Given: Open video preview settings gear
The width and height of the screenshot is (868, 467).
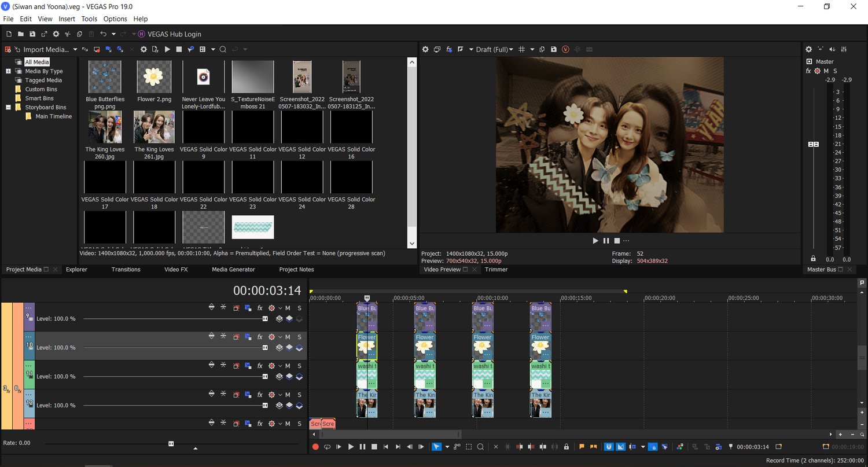Looking at the screenshot, I should pos(425,50).
